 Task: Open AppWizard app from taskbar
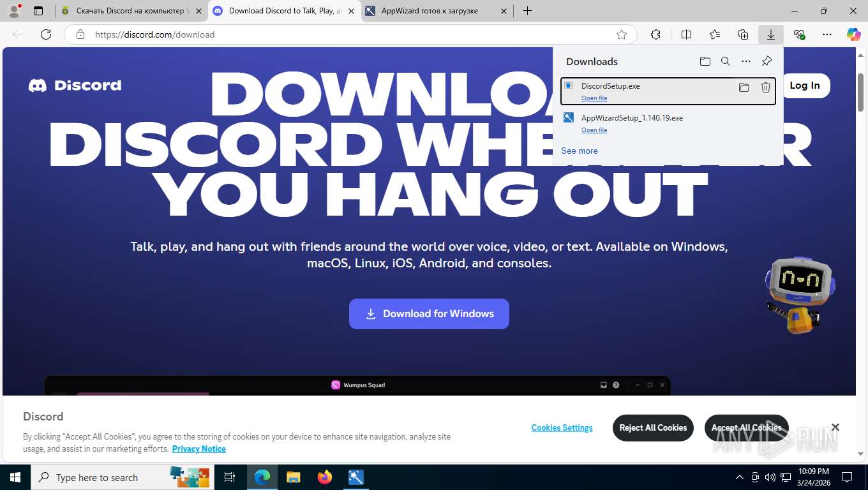[356, 477]
